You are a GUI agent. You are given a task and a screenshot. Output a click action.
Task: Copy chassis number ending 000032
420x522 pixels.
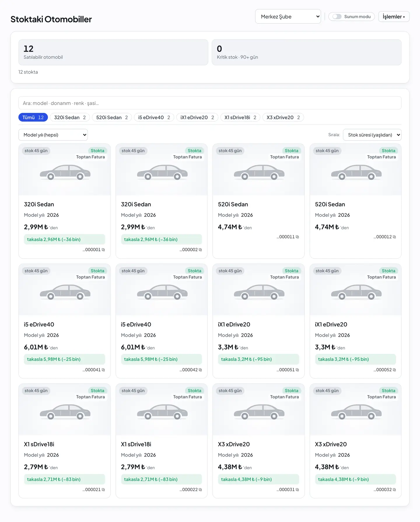pyautogui.click(x=394, y=490)
